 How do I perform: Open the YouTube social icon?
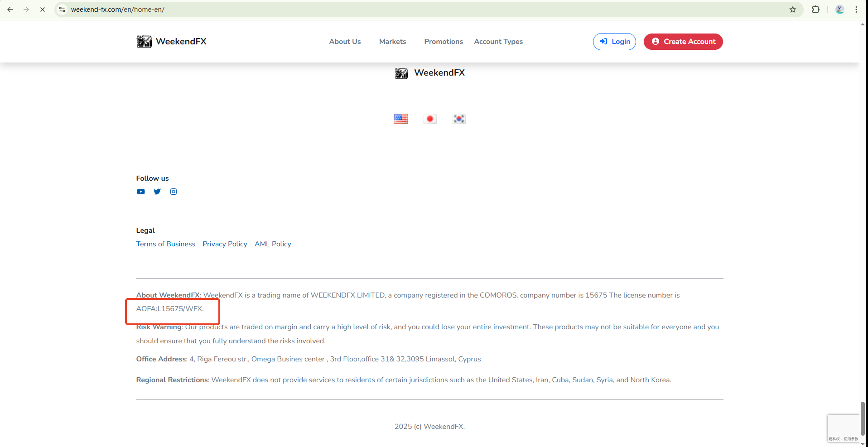141,192
